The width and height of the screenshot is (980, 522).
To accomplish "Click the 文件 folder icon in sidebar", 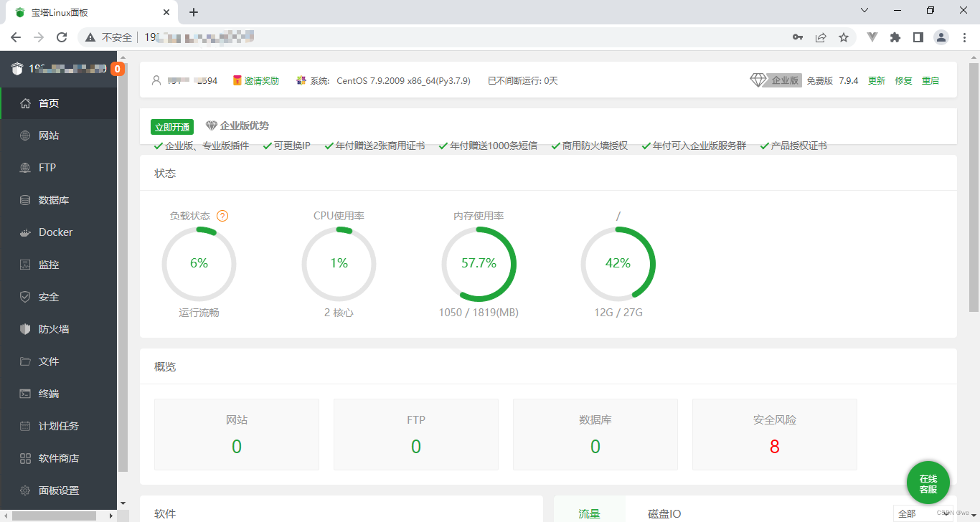I will [25, 361].
